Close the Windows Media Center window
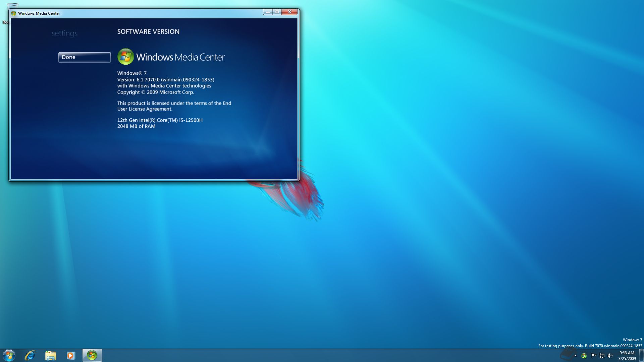Viewport: 644px width, 362px height. [x=289, y=12]
